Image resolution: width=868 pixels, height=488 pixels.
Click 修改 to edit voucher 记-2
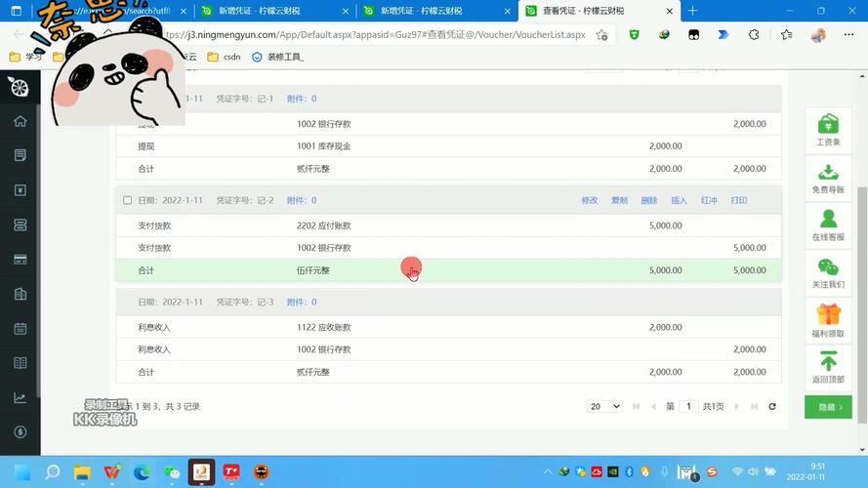point(590,200)
